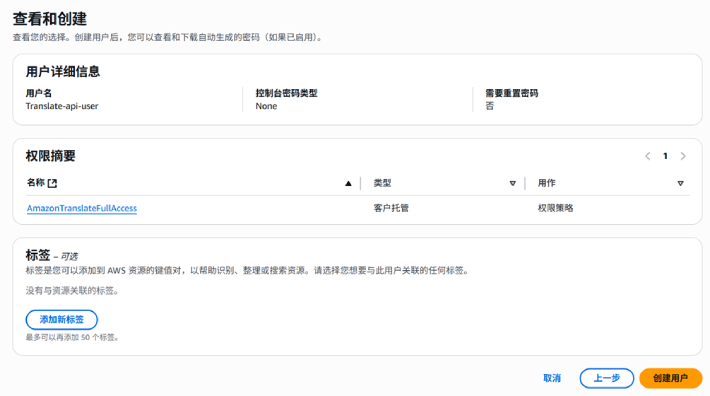
Task: Toggle the 类型 column sort triangle
Action: (513, 183)
